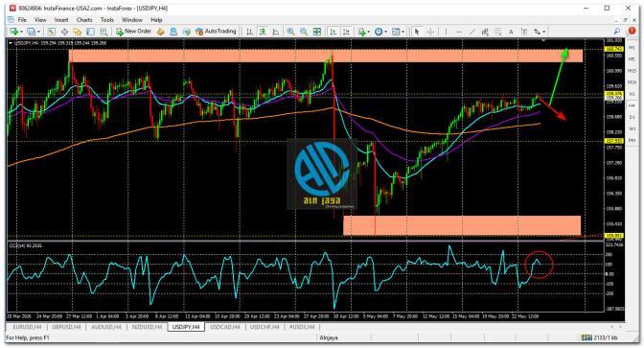Switch to the USDCHF,H4 chart tab
This screenshot has width=644, height=348.
pos(264,327)
